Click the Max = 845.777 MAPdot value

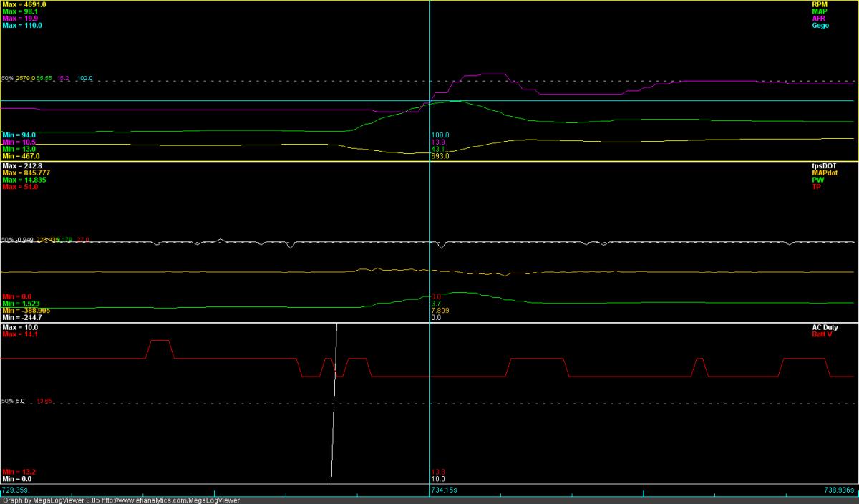coord(26,173)
